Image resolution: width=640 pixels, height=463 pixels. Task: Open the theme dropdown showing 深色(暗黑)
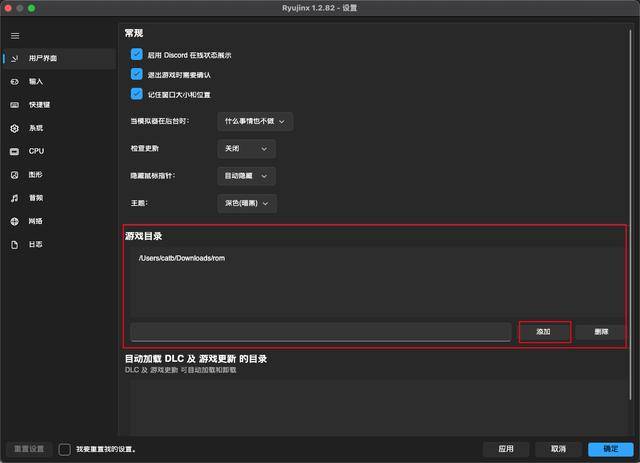click(247, 203)
